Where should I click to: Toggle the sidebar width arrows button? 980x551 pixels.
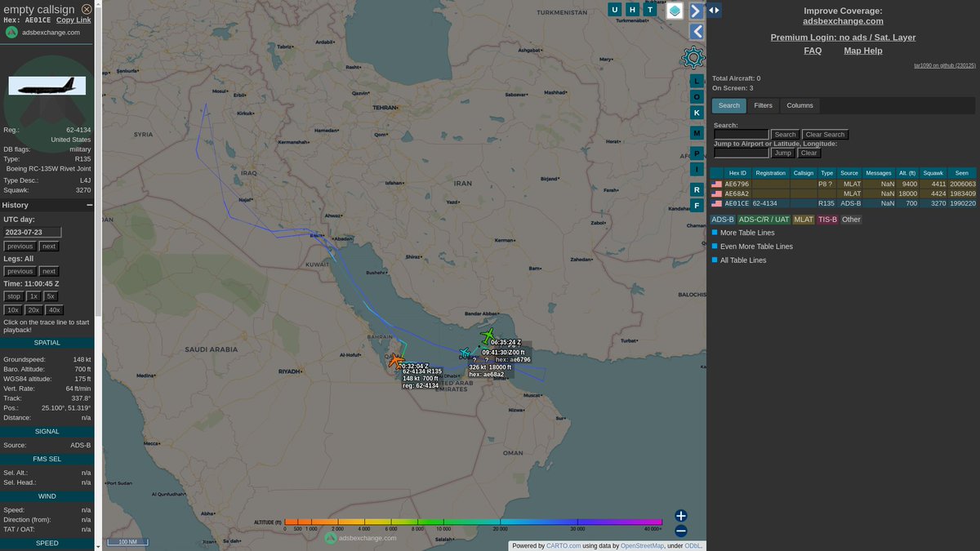714,11
